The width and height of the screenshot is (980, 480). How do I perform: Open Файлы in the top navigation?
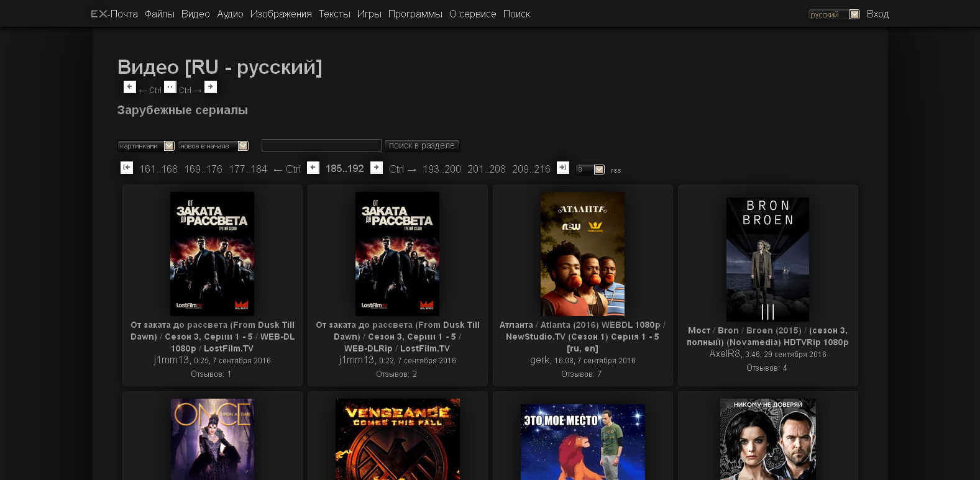pos(160,14)
